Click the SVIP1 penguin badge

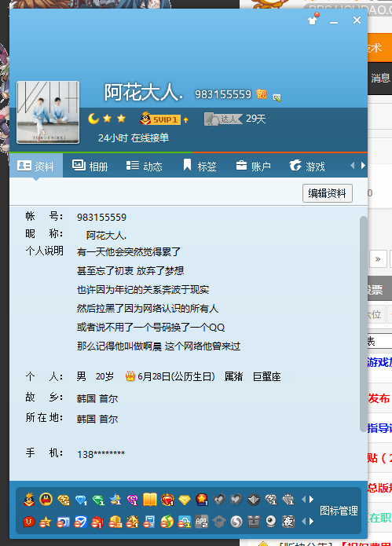tap(160, 119)
